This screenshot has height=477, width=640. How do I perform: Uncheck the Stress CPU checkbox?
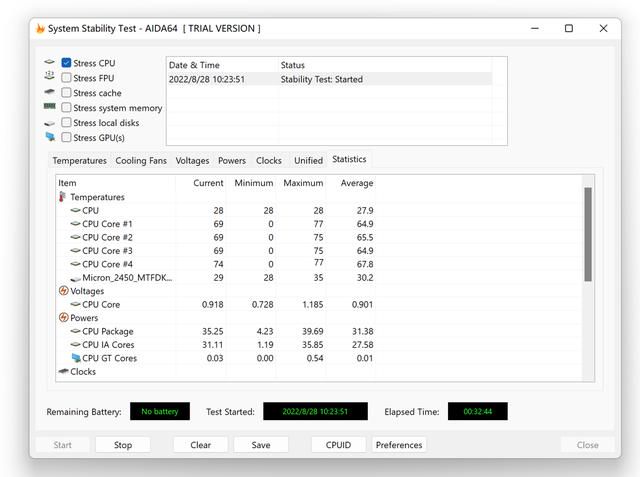pyautogui.click(x=66, y=63)
